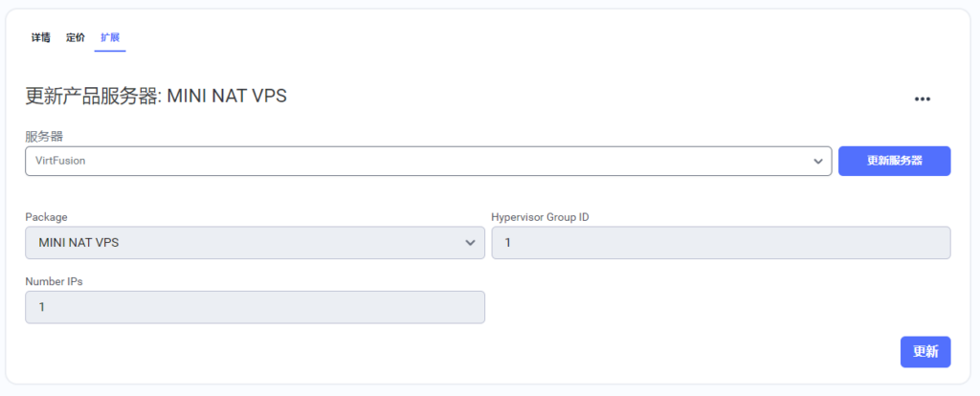Click the Hypervisor Group ID label
The width and height of the screenshot is (980, 396).
(540, 217)
